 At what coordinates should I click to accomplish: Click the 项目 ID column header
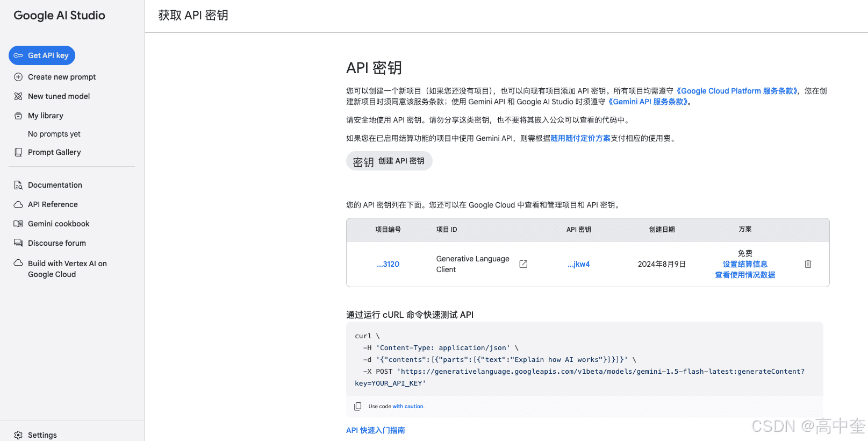[447, 230]
